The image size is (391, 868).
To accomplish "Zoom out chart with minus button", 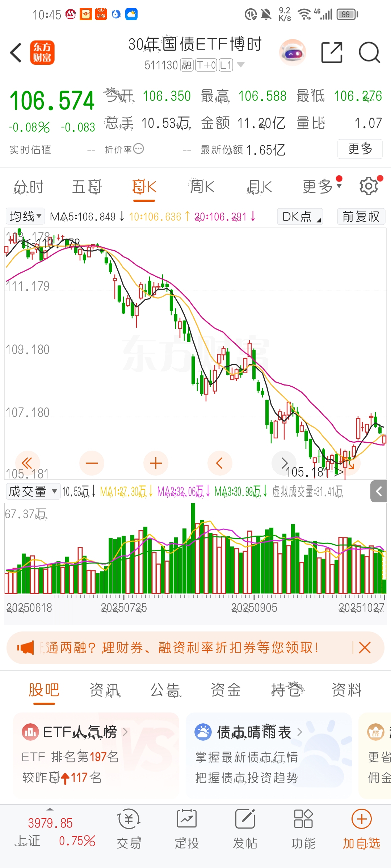I will [92, 463].
